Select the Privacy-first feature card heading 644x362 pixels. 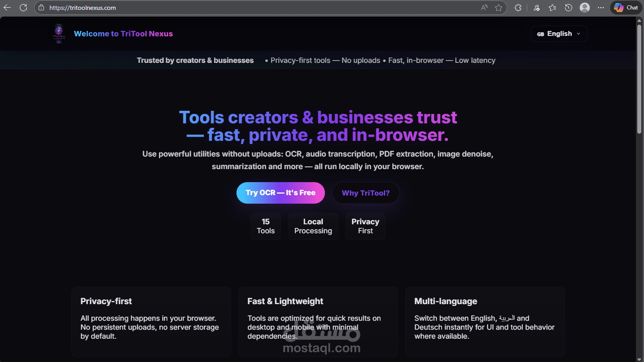[106, 301]
